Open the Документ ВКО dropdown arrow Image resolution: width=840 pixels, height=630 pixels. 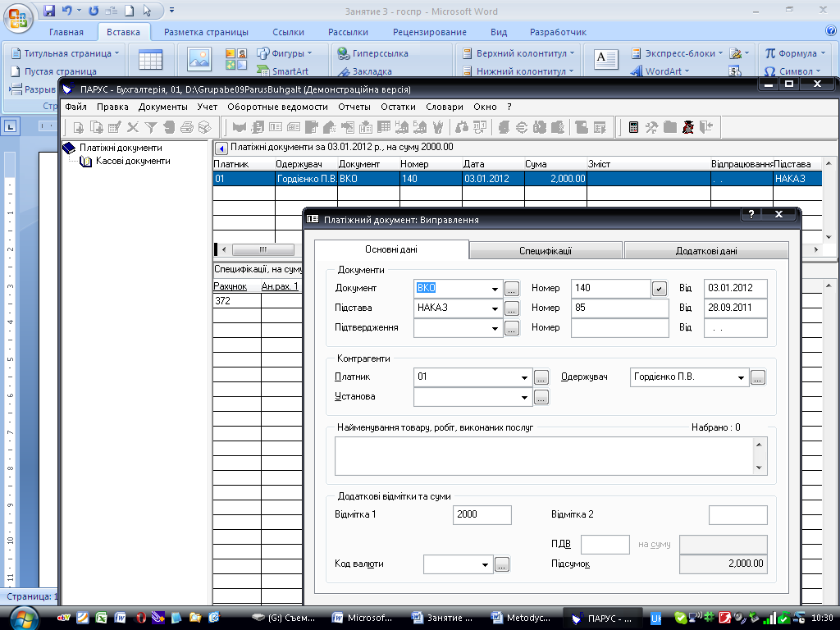(495, 289)
